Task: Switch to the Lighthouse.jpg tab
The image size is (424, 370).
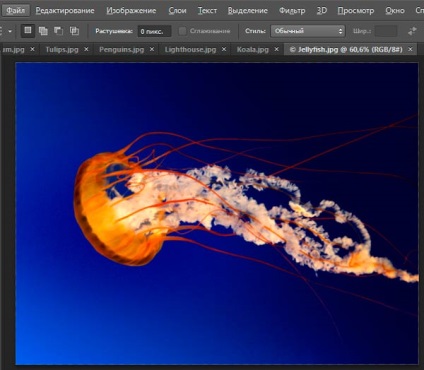Action: coord(190,50)
